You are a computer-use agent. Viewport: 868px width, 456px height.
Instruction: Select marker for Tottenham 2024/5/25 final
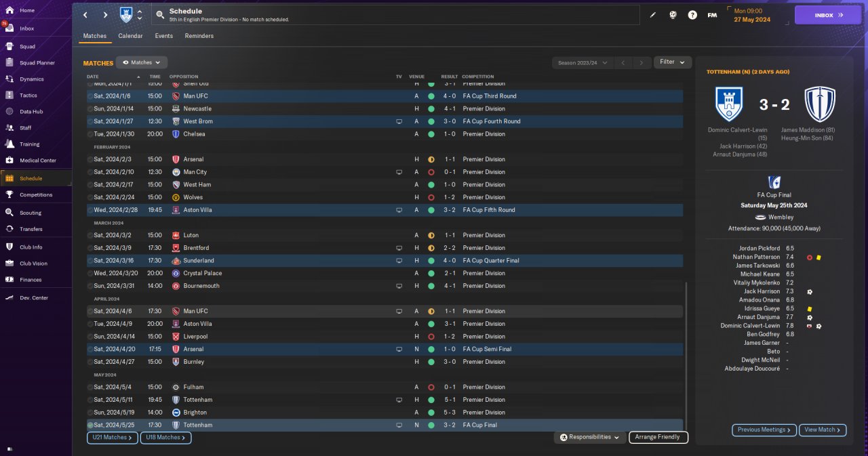pyautogui.click(x=90, y=425)
